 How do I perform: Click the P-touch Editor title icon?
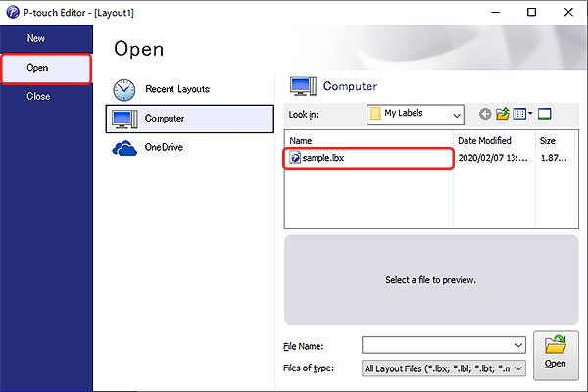(x=13, y=12)
